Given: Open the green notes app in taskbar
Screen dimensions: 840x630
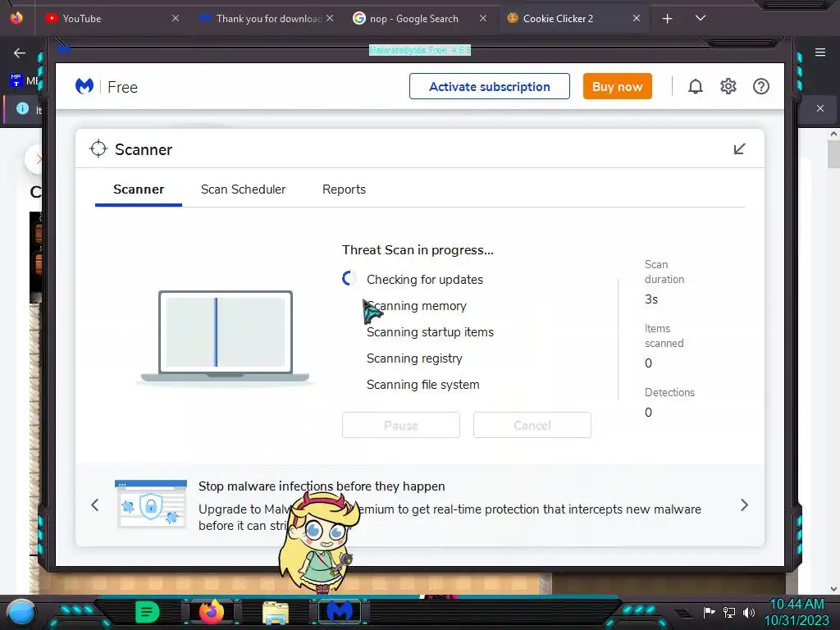Looking at the screenshot, I should [148, 612].
